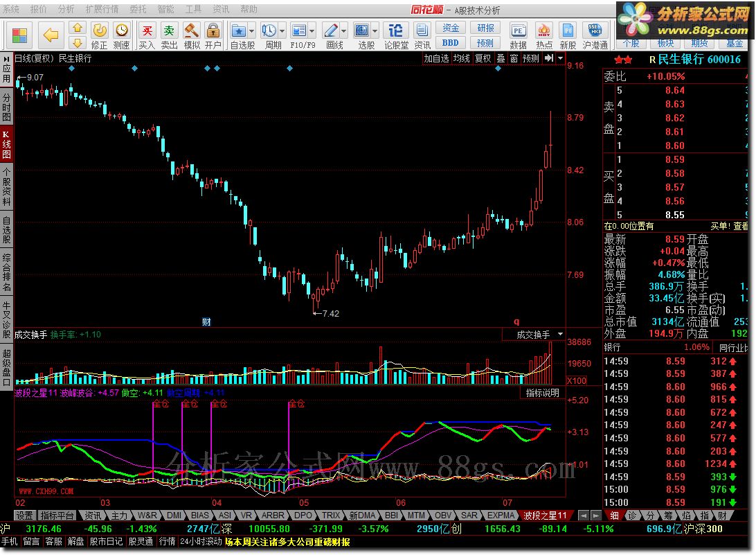Click the BBD button

[x=451, y=43]
